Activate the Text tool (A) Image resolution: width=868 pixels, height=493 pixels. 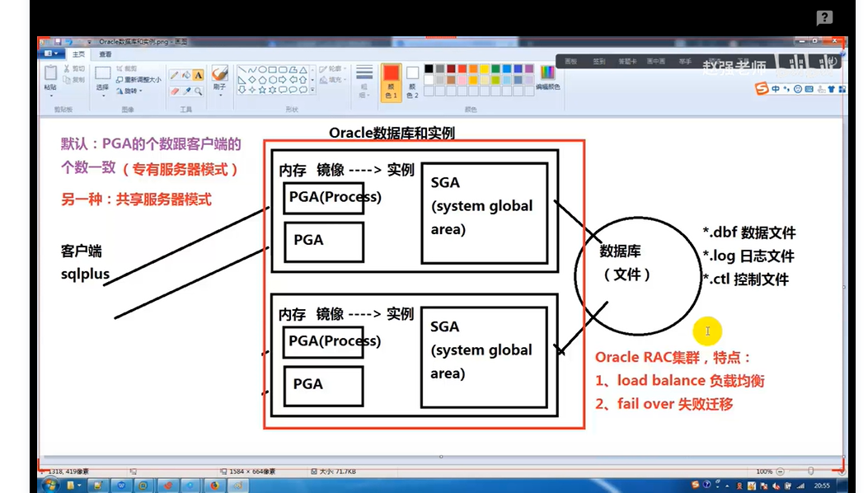(x=198, y=75)
